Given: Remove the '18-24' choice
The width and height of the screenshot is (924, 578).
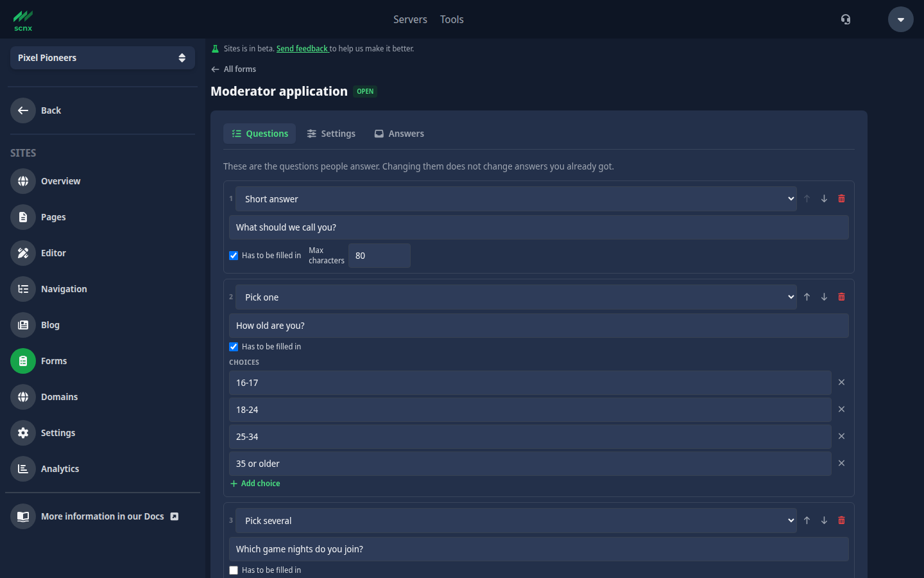Looking at the screenshot, I should coord(841,410).
